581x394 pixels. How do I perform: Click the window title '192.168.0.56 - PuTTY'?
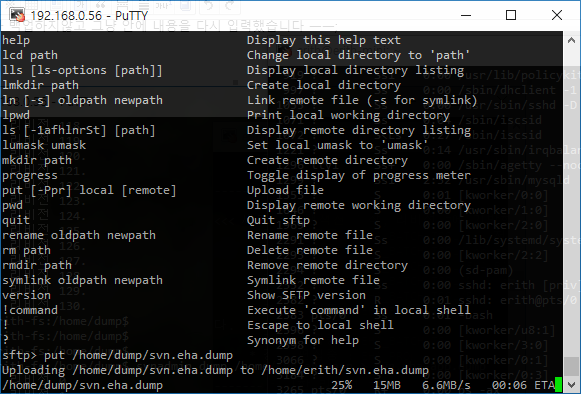[x=89, y=16]
